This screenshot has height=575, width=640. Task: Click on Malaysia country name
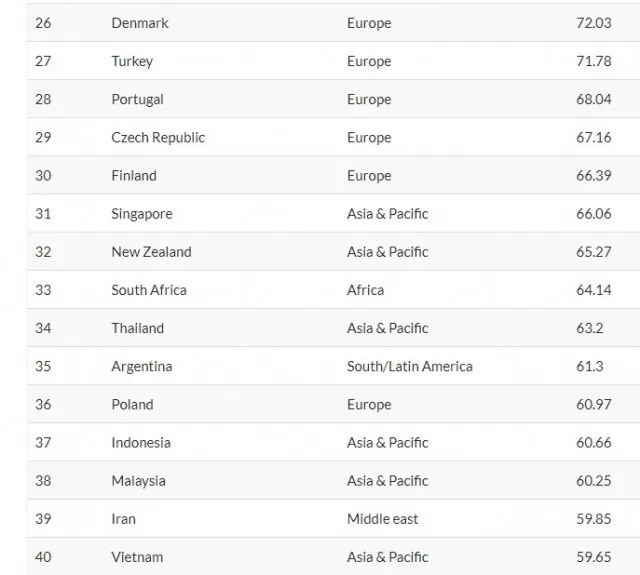pyautogui.click(x=138, y=481)
